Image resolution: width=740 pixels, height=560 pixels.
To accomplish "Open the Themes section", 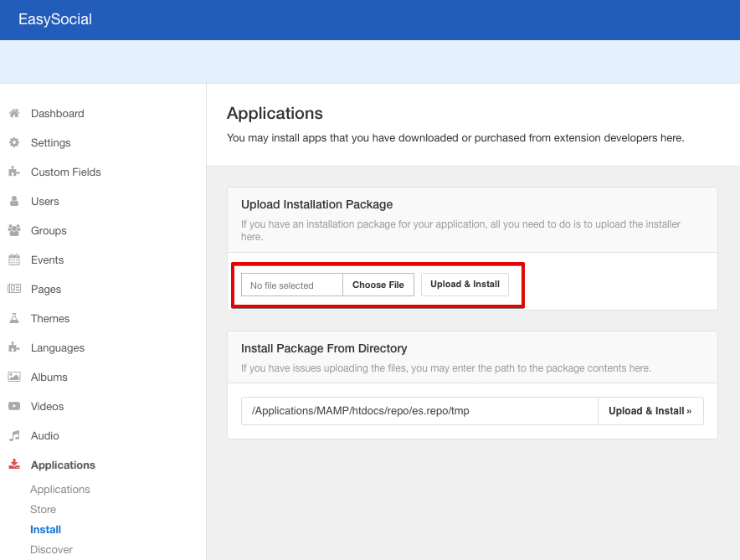I will (x=50, y=318).
